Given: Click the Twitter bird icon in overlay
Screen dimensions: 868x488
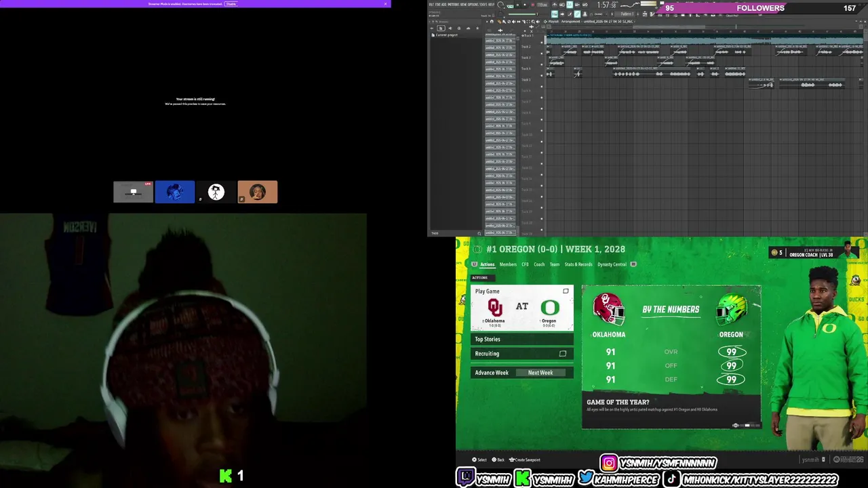Looking at the screenshot, I should tap(585, 477).
